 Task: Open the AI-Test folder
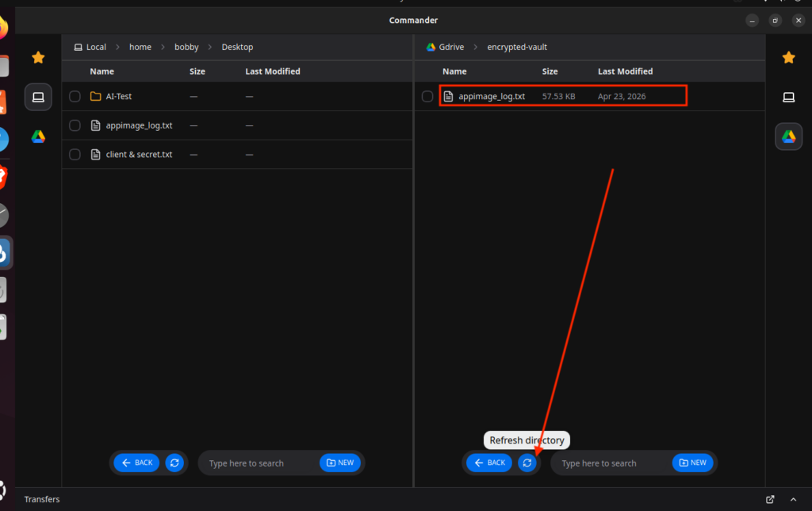(119, 96)
